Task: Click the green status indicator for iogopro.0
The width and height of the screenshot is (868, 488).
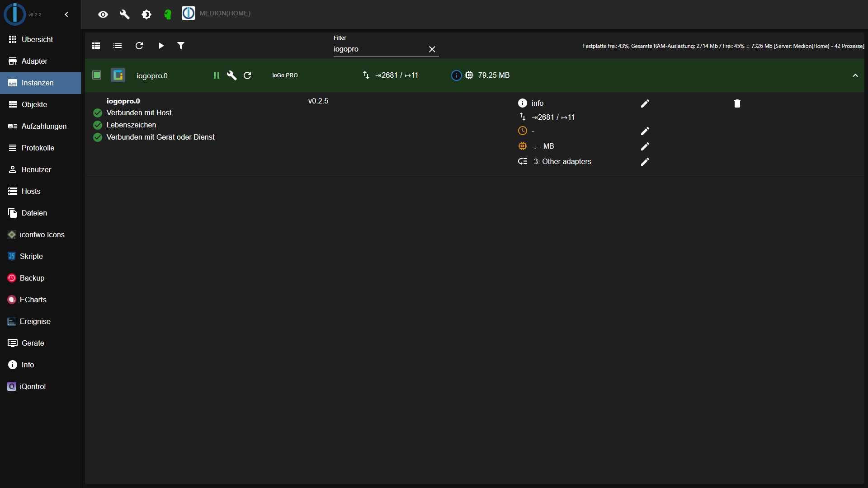Action: click(x=97, y=75)
